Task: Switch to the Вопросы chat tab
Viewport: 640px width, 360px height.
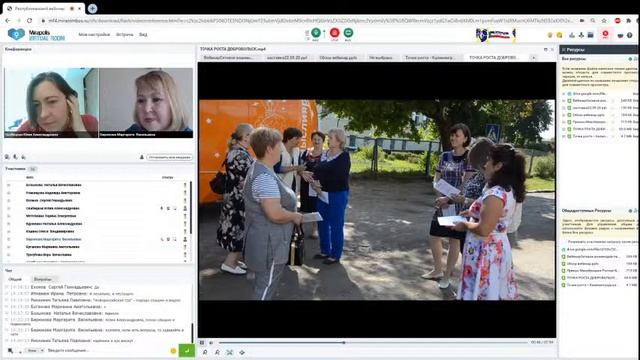Action: tap(42, 279)
